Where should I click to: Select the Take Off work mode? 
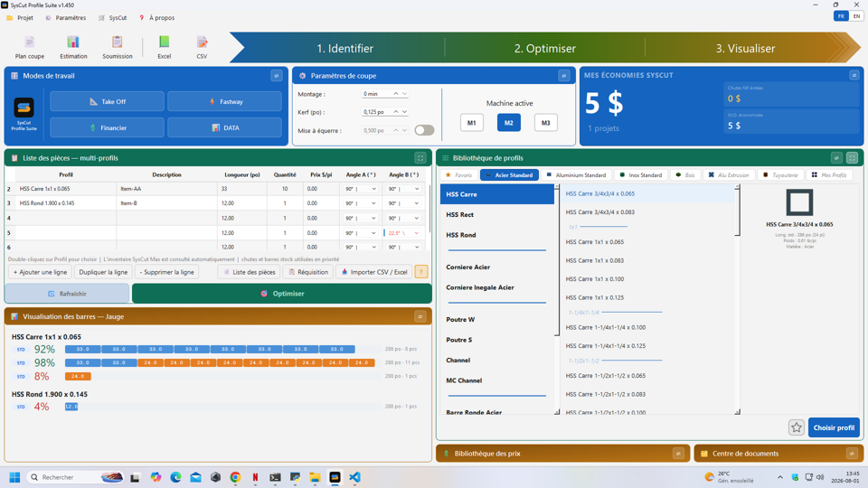pos(107,101)
